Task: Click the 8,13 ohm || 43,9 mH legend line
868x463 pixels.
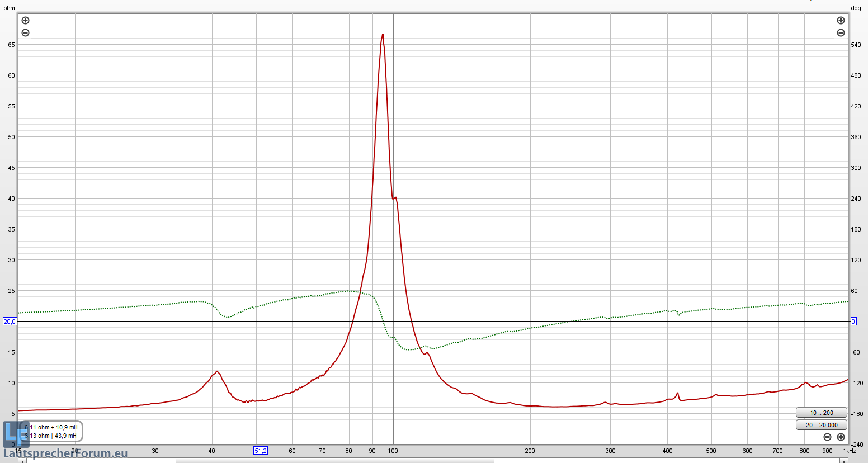Action: 51,436
